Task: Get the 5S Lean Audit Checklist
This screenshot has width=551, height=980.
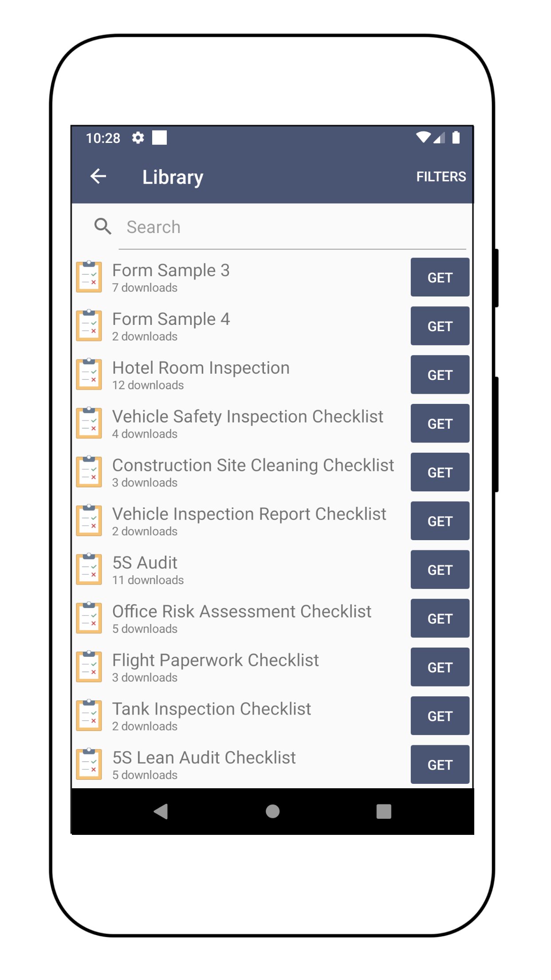Action: tap(440, 764)
